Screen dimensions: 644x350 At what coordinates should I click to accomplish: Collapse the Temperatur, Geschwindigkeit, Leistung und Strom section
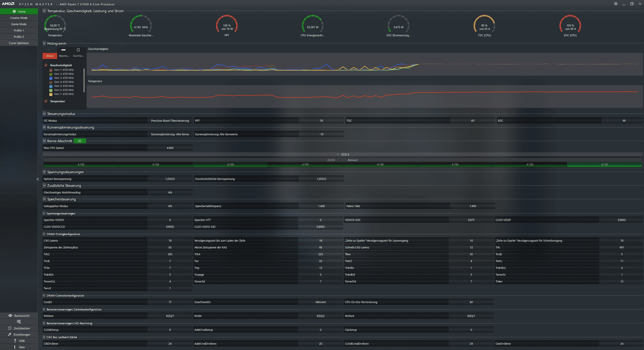(44, 11)
